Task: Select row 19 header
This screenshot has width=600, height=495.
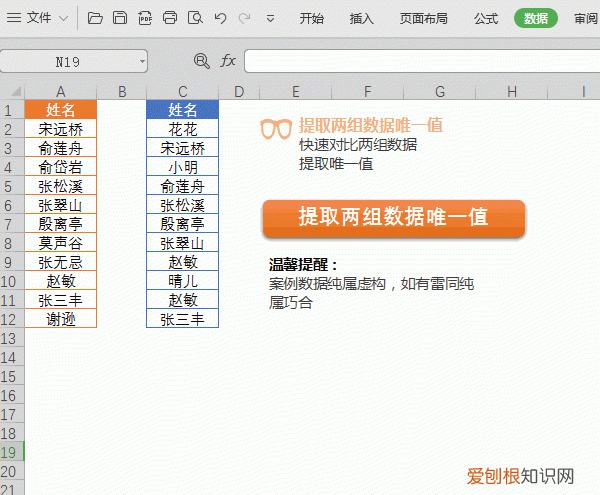Action: click(12, 453)
